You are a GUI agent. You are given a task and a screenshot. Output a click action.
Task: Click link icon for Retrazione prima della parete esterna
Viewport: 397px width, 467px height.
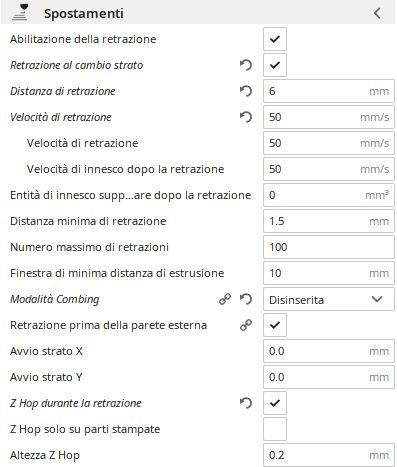[x=246, y=325]
